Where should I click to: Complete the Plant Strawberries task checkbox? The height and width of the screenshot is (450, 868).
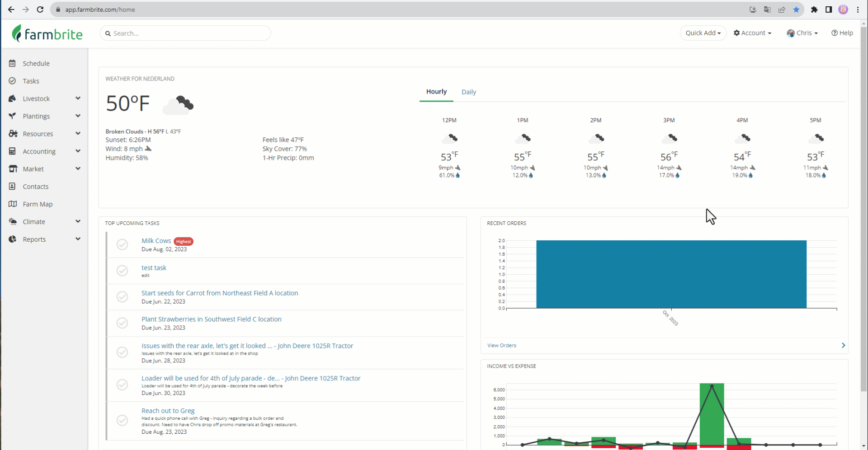122,323
